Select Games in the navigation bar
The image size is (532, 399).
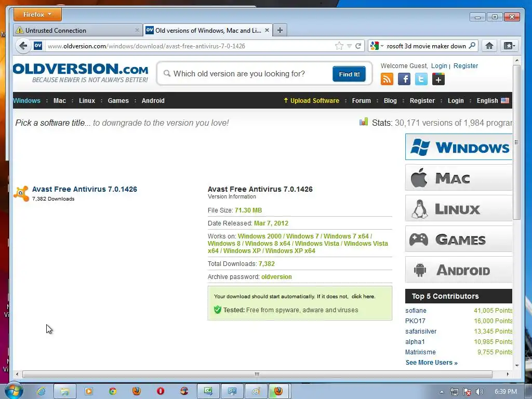pos(118,101)
